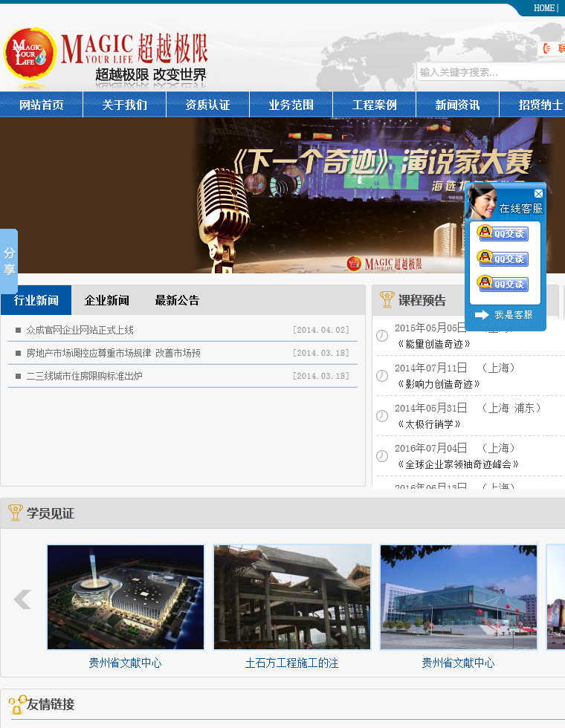Click the 演说家大赛 banner image

282,195
